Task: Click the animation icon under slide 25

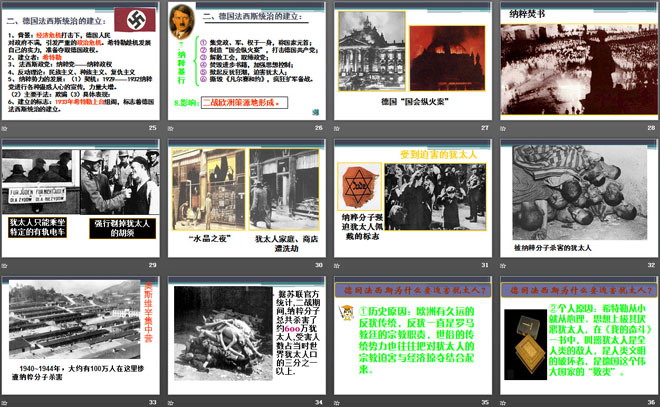Action: click(x=7, y=128)
